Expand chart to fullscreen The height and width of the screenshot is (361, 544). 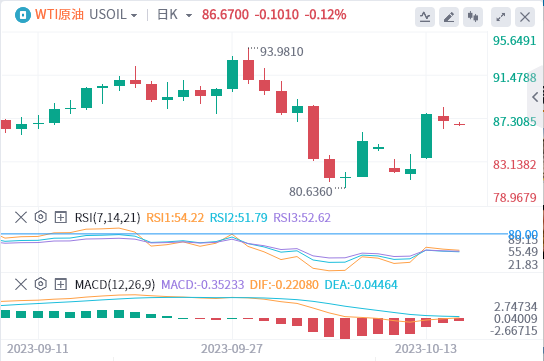coord(501,17)
